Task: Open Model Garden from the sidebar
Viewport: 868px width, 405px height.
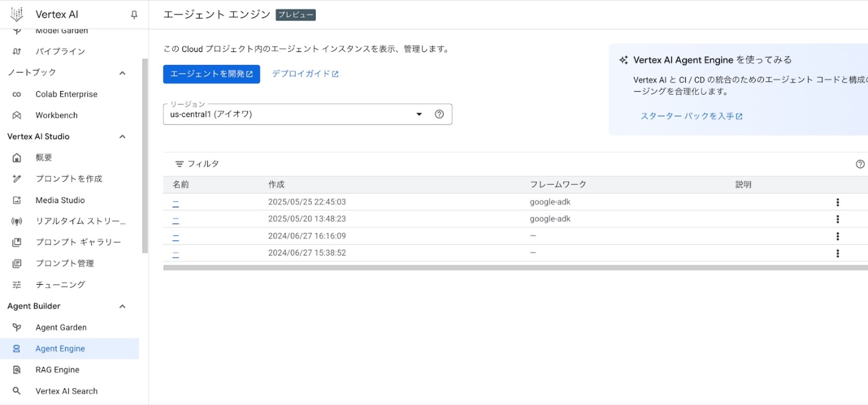Action: click(62, 30)
